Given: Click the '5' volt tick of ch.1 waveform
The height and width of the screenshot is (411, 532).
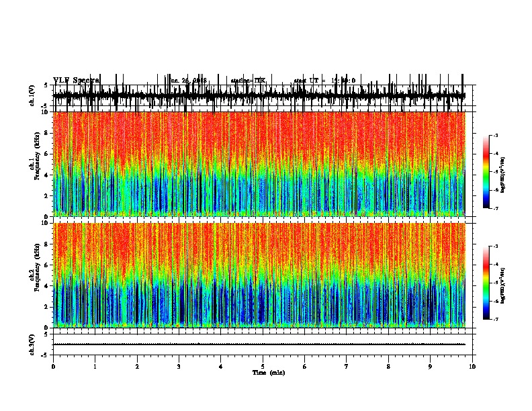Looking at the screenshot, I should point(46,85).
